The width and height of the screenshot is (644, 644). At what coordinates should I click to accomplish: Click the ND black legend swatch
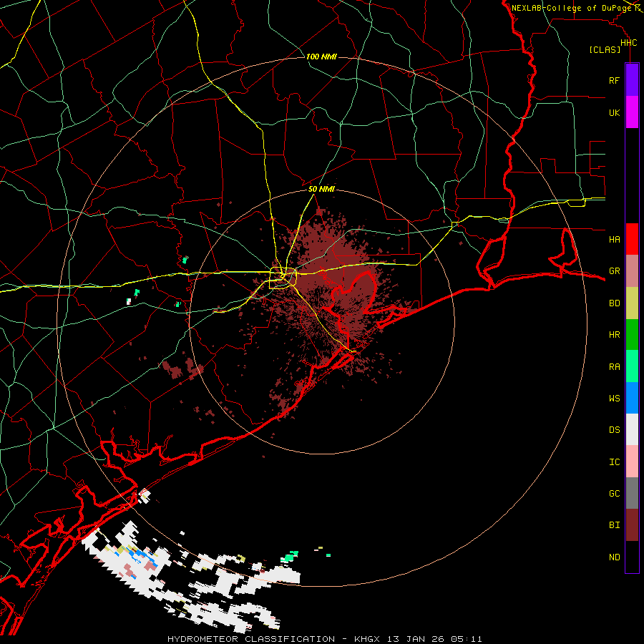[632, 557]
